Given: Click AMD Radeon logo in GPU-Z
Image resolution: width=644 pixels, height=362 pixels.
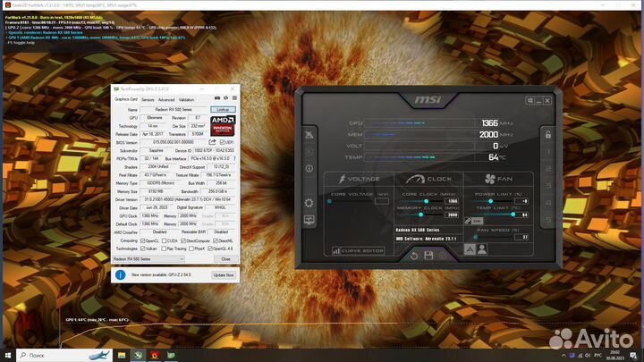Looking at the screenshot, I should pyautogui.click(x=223, y=126).
